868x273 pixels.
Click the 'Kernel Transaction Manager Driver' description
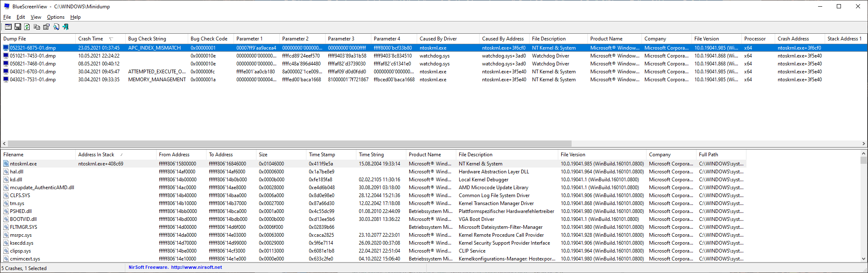pyautogui.click(x=496, y=203)
